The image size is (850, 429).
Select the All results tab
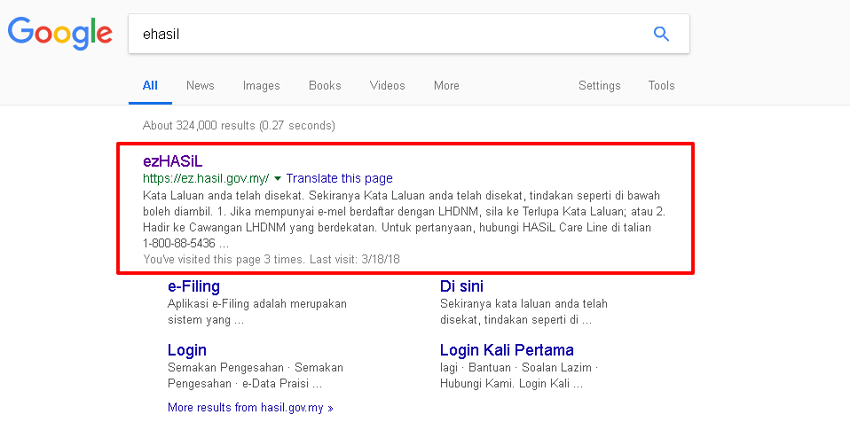point(150,86)
